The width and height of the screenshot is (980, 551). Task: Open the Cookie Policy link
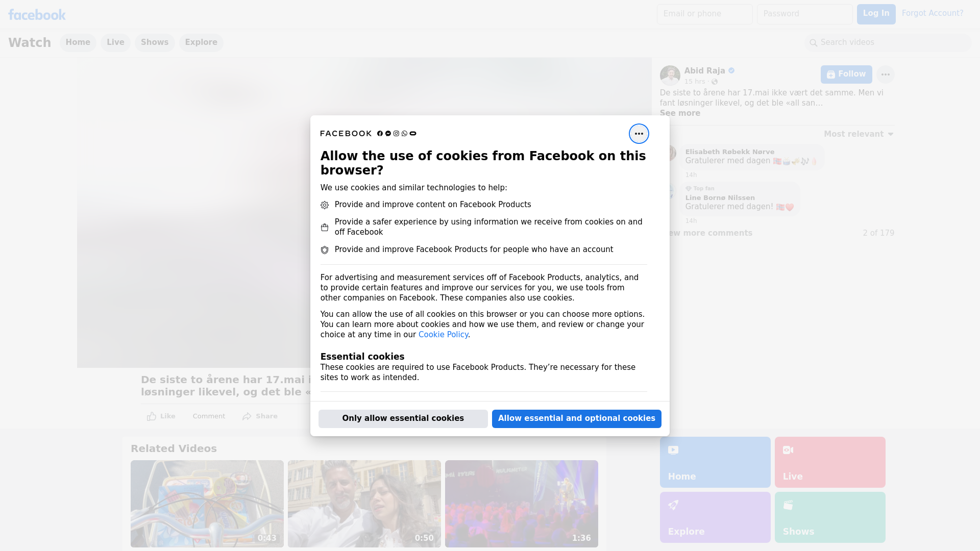pos(443,335)
